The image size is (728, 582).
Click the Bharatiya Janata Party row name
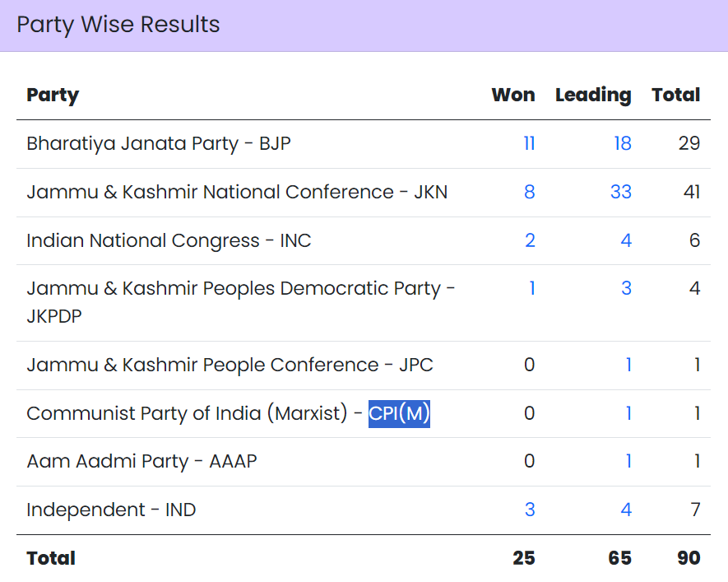tap(158, 144)
